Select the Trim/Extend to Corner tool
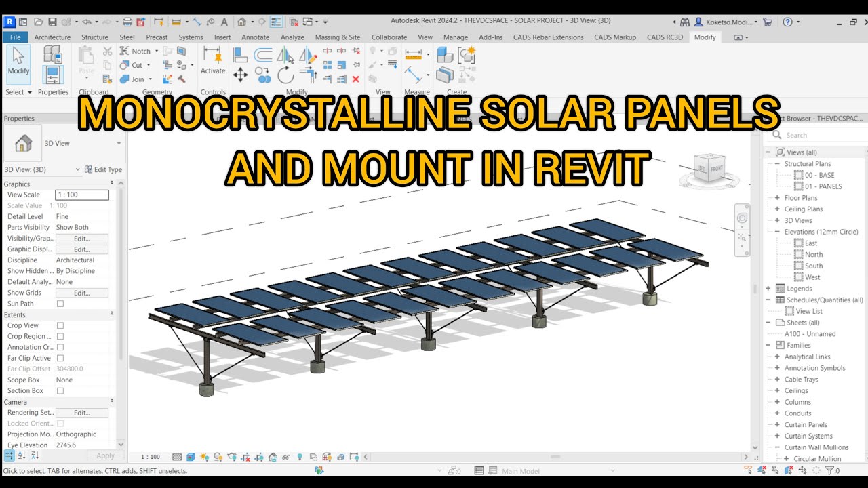 coord(308,75)
